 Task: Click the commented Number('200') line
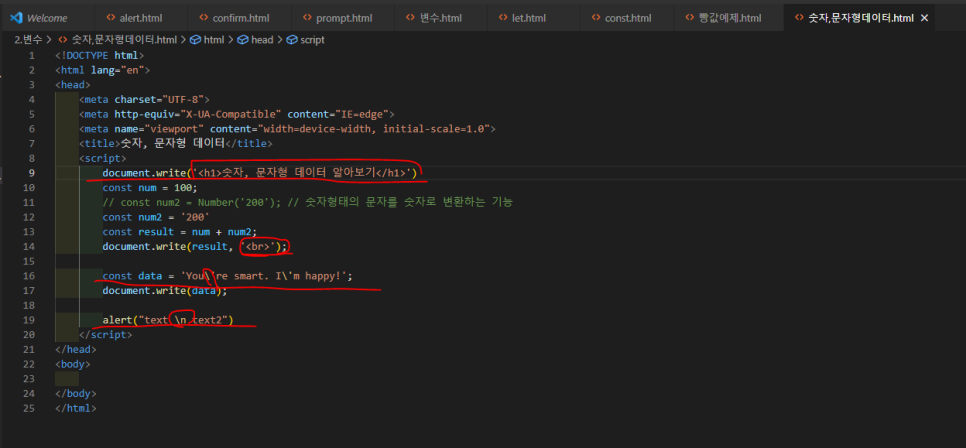[x=307, y=202]
